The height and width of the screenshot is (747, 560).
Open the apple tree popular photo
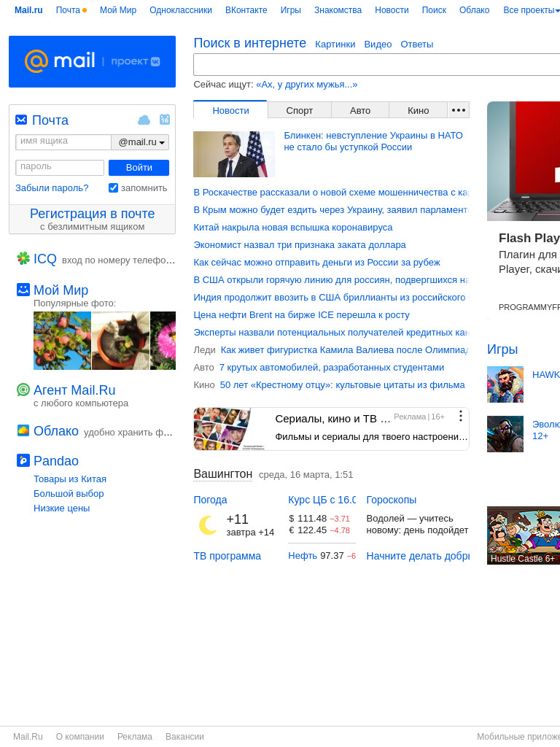tap(62, 341)
